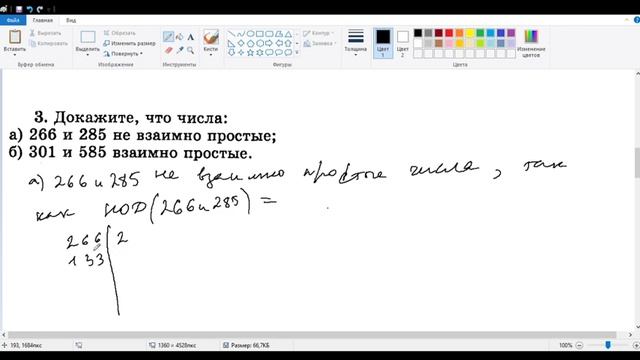Switch to the Вид tab
This screenshot has height=360, width=640.
tap(71, 20)
